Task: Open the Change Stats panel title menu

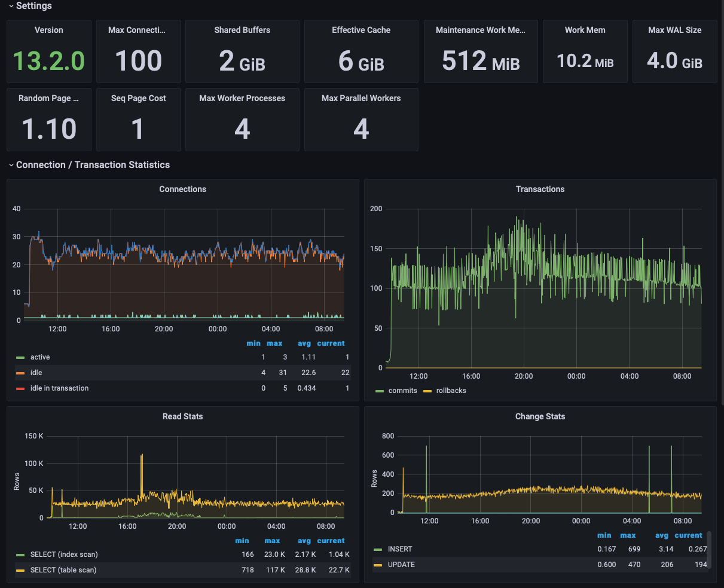Action: [x=540, y=416]
